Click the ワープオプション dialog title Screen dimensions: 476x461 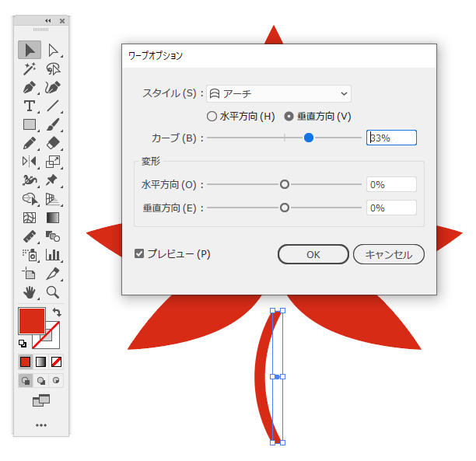[156, 56]
